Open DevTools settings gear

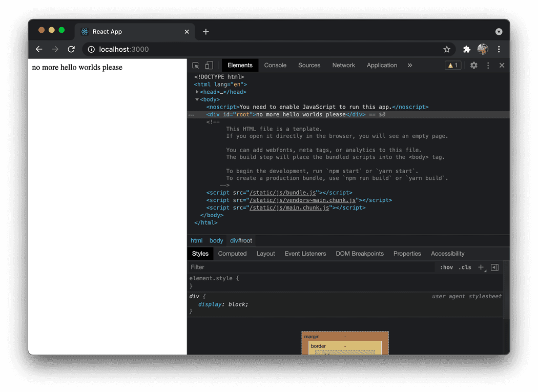pos(473,65)
